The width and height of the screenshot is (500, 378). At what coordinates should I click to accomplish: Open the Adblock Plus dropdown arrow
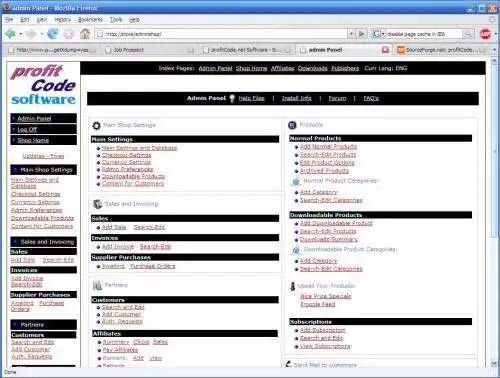pyautogui.click(x=495, y=34)
